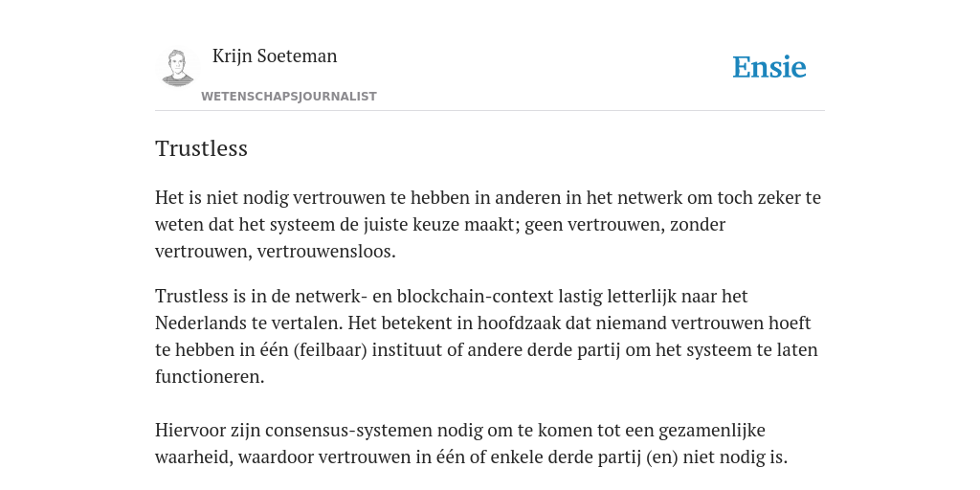Image resolution: width=980 pixels, height=490 pixels.
Task: Click the Ensie logo
Action: pyautogui.click(x=768, y=67)
